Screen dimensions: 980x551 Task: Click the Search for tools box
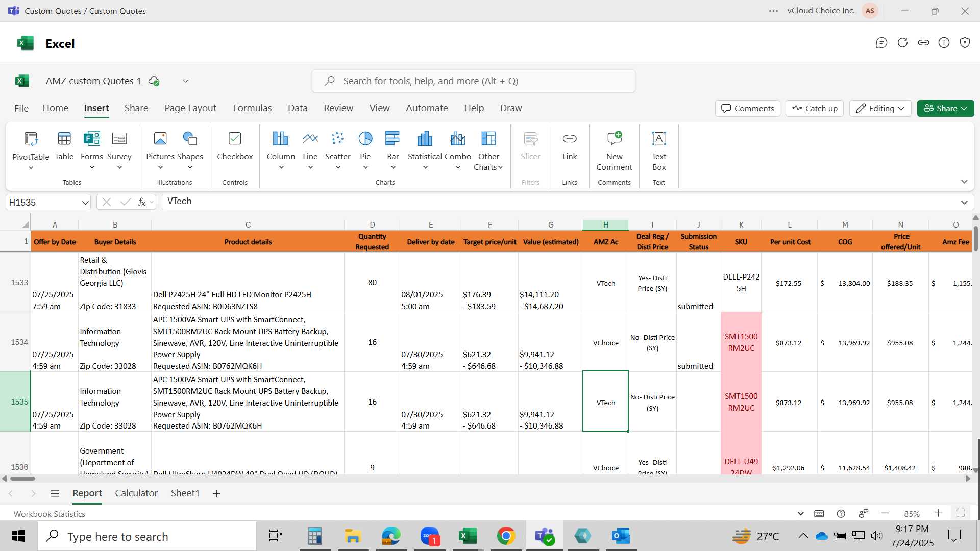474,81
